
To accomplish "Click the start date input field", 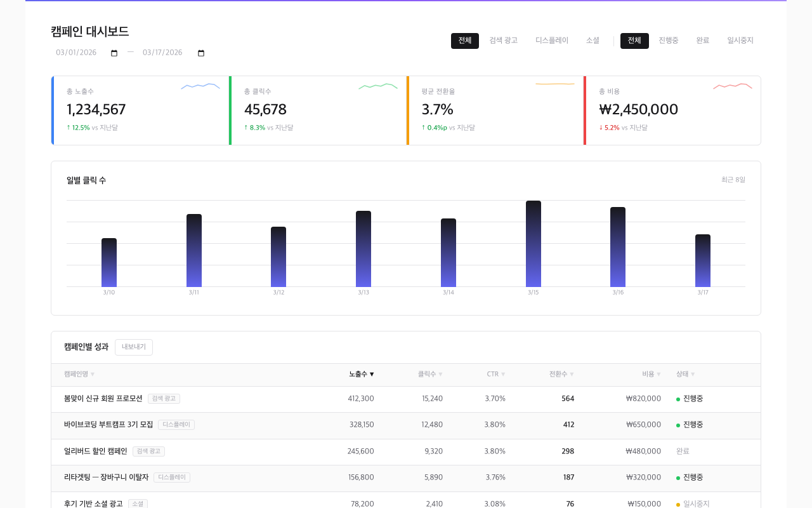I will (79, 53).
